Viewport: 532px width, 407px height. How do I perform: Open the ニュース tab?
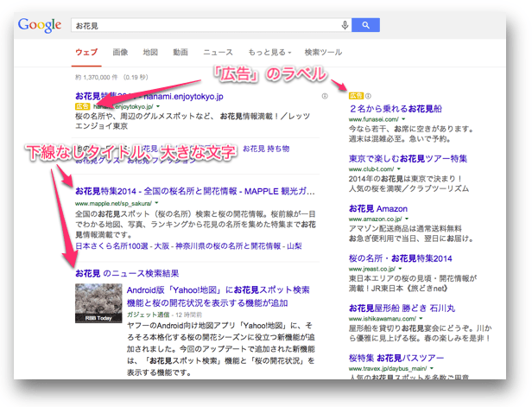(218, 52)
